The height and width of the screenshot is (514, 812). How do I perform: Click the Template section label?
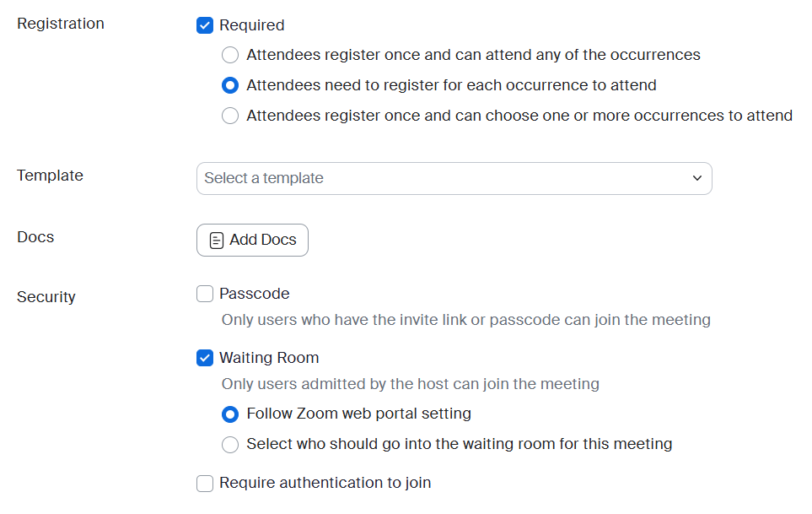(x=50, y=176)
